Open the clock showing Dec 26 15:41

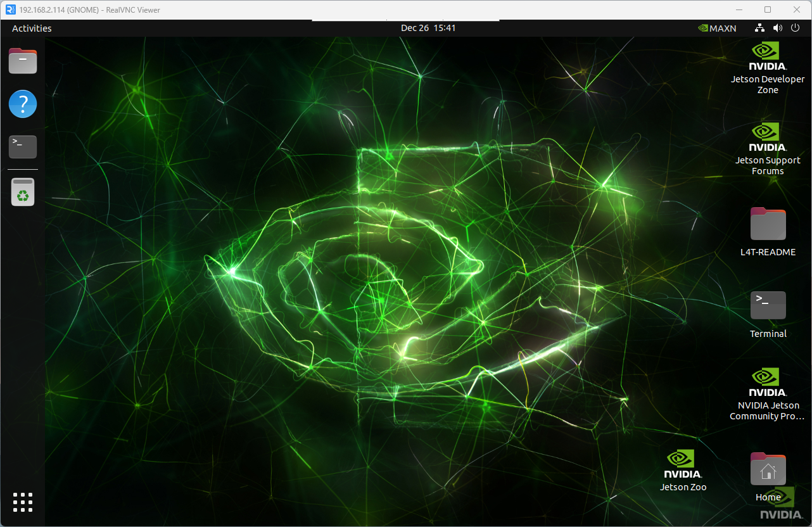click(429, 28)
